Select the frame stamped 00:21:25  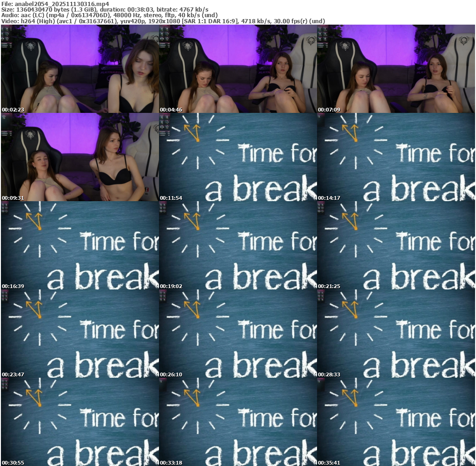pyautogui.click(x=396, y=245)
